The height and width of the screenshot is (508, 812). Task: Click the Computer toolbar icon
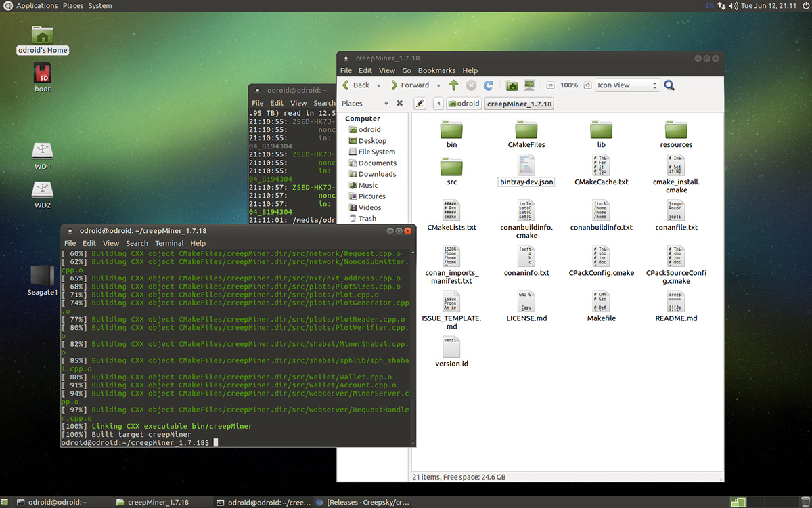[x=529, y=85]
